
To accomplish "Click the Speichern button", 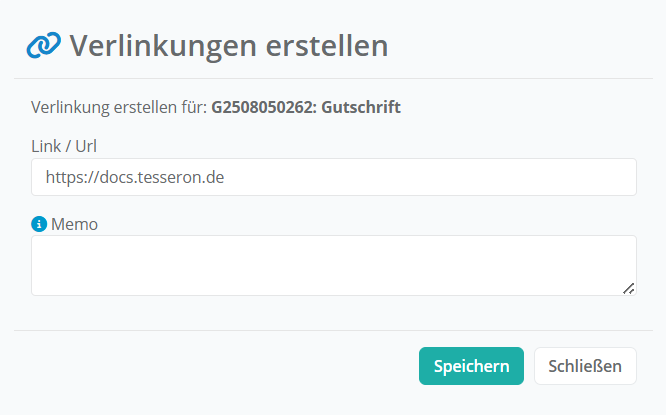I will coord(471,366).
